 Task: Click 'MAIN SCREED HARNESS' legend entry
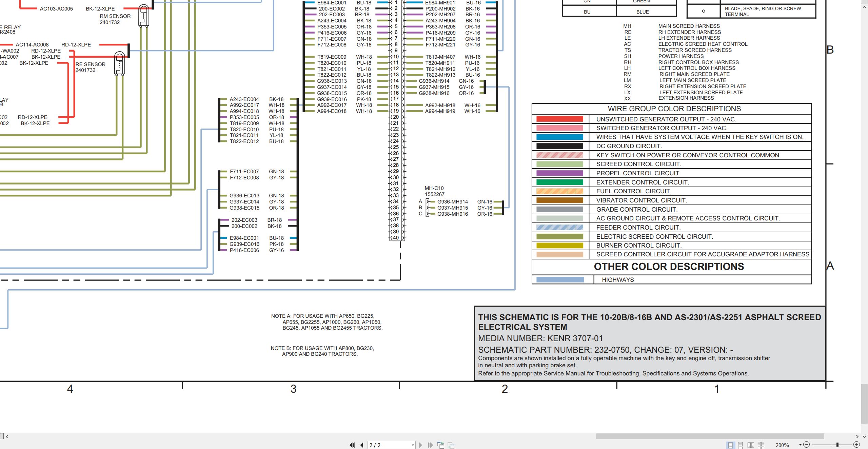tap(689, 26)
